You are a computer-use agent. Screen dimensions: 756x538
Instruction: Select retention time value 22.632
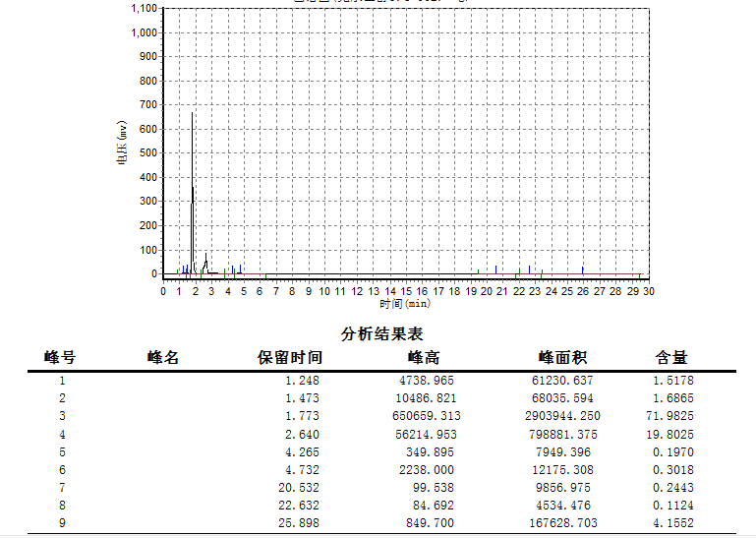[299, 506]
